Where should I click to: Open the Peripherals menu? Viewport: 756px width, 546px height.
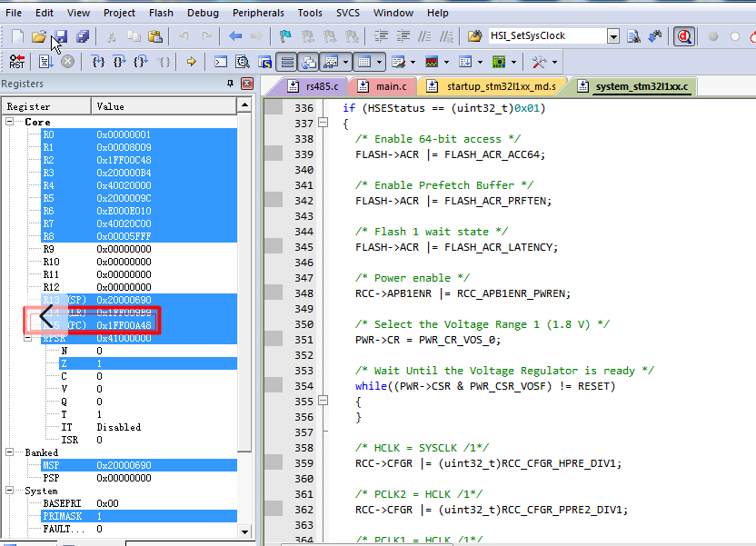[258, 13]
